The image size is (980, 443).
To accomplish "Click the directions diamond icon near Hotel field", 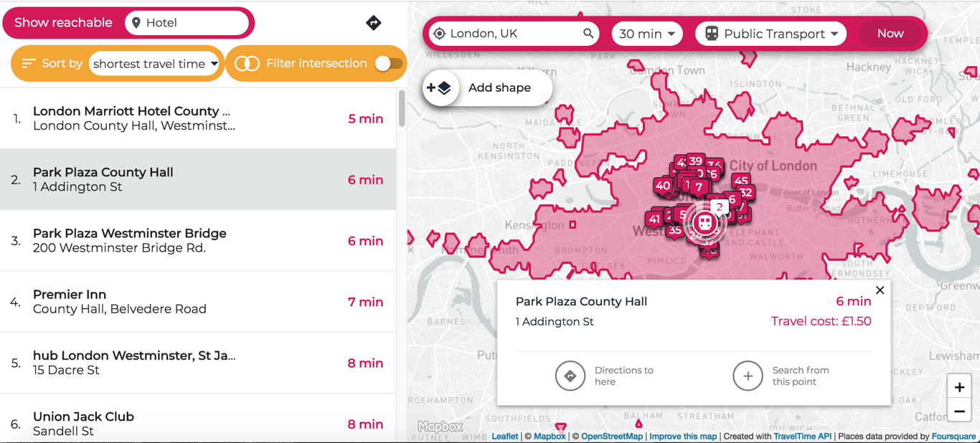I will click(373, 23).
